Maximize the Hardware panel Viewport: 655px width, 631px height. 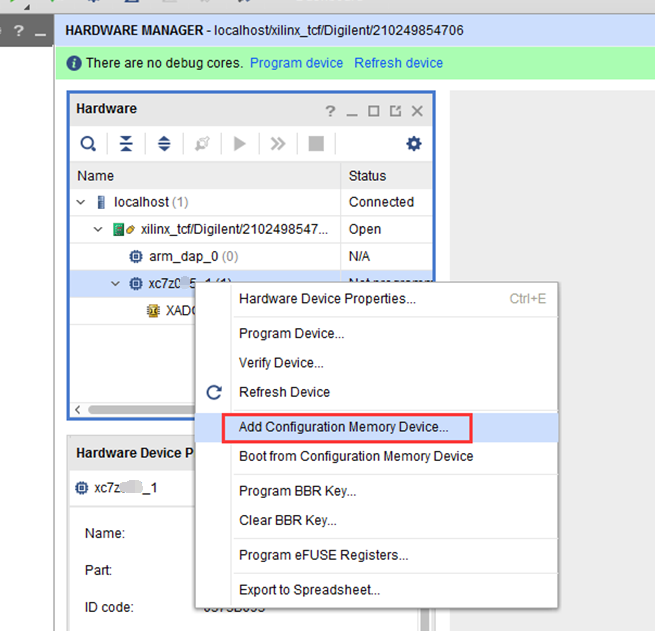(374, 111)
